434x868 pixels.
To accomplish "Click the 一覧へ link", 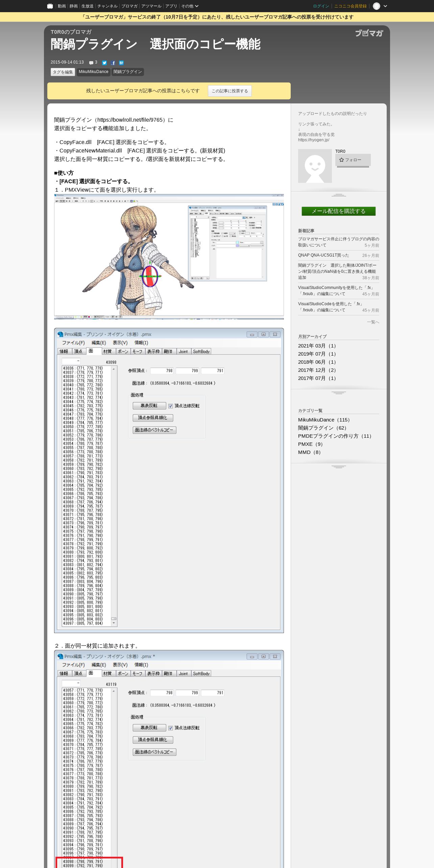I will click(373, 322).
